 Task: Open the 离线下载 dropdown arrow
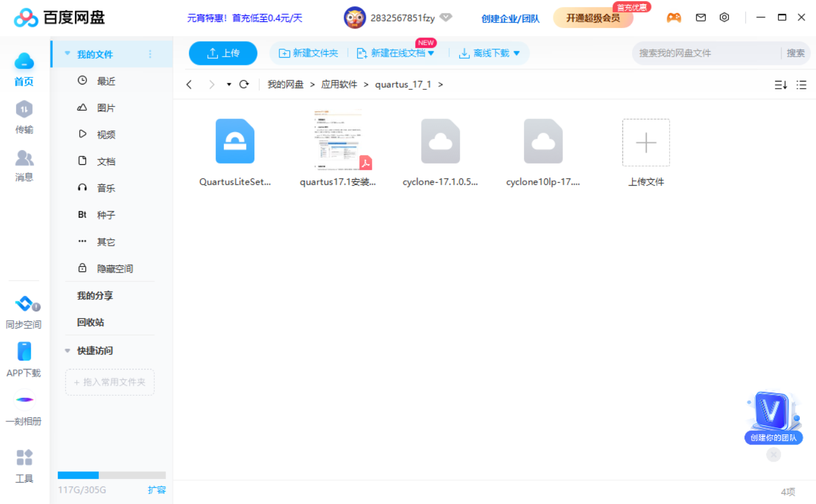click(516, 54)
